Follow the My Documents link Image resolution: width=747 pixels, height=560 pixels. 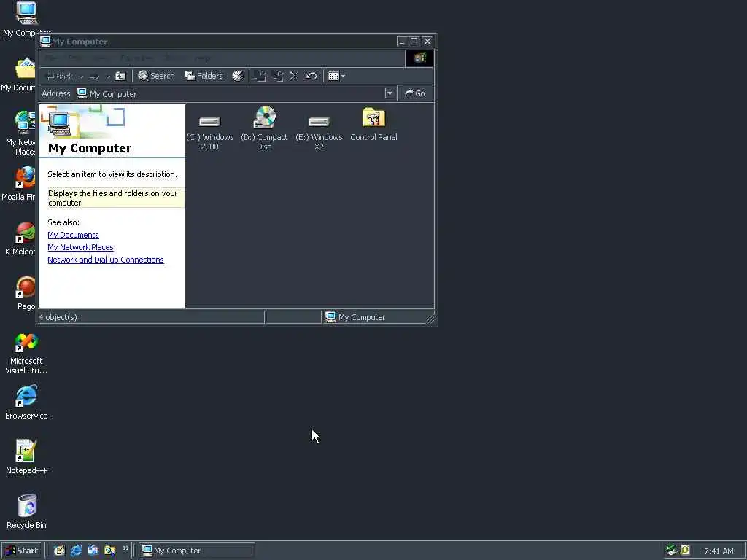pos(74,235)
